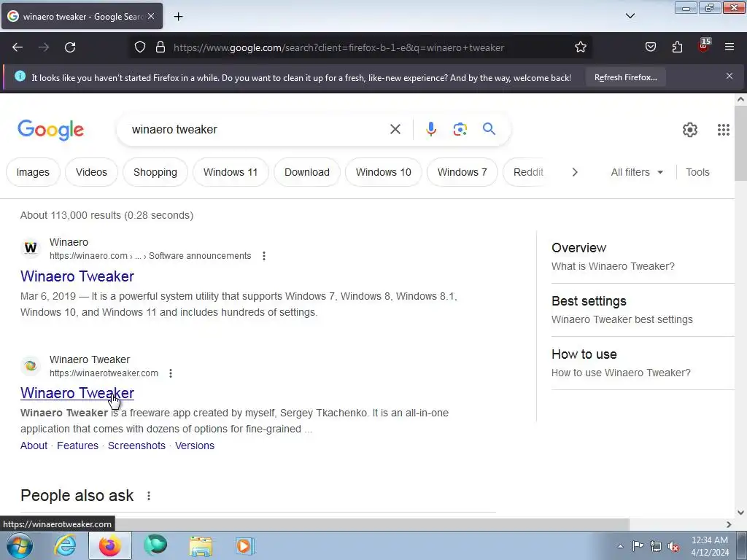Open the Extensions puzzle icon
Image resolution: width=747 pixels, height=560 pixels.
click(677, 47)
